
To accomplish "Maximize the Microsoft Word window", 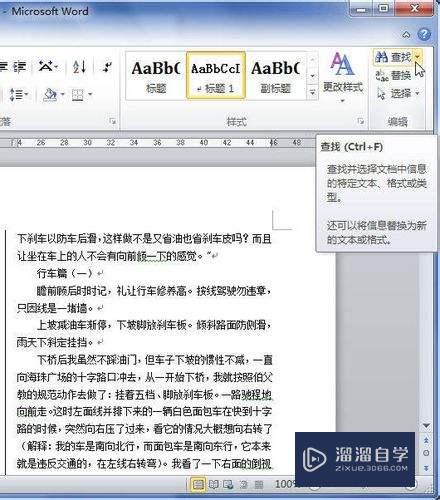I will point(383,8).
